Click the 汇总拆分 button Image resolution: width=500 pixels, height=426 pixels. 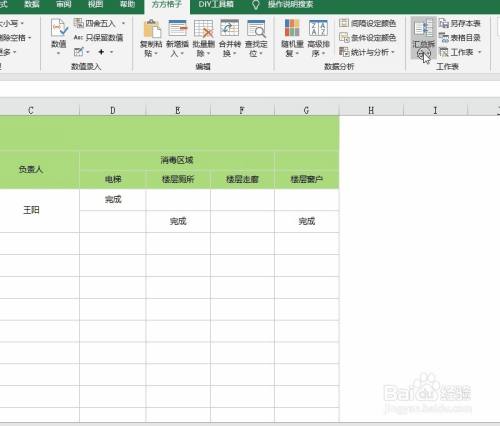click(423, 38)
